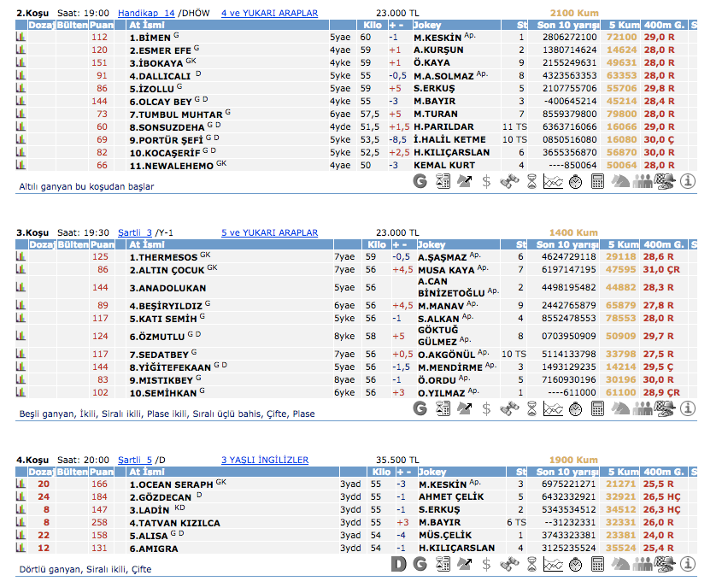Click the stopwatch icon under race 2

coord(576,180)
